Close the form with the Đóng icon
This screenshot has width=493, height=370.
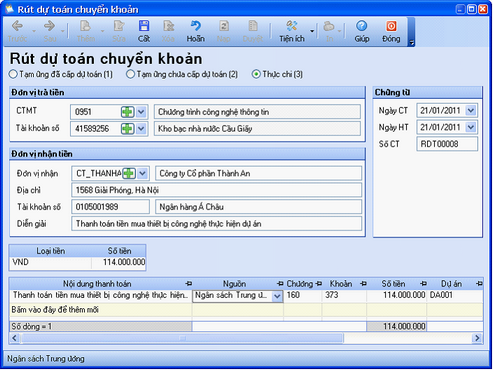click(x=391, y=26)
